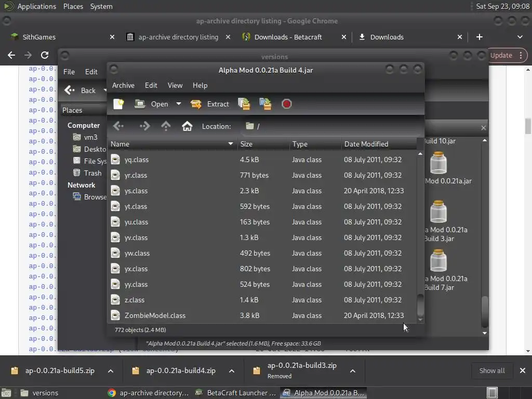This screenshot has width=532, height=399.
Task: Click yt.class file icon
Action: coord(115,206)
